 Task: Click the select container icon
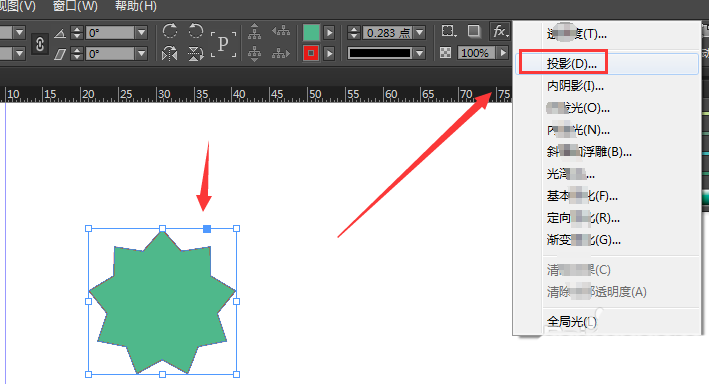click(x=255, y=31)
